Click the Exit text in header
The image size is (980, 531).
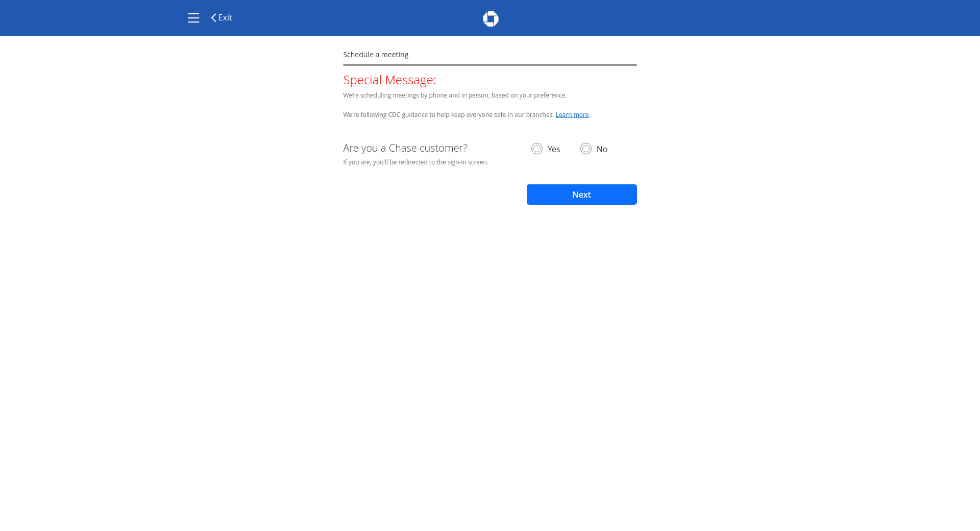(x=225, y=18)
